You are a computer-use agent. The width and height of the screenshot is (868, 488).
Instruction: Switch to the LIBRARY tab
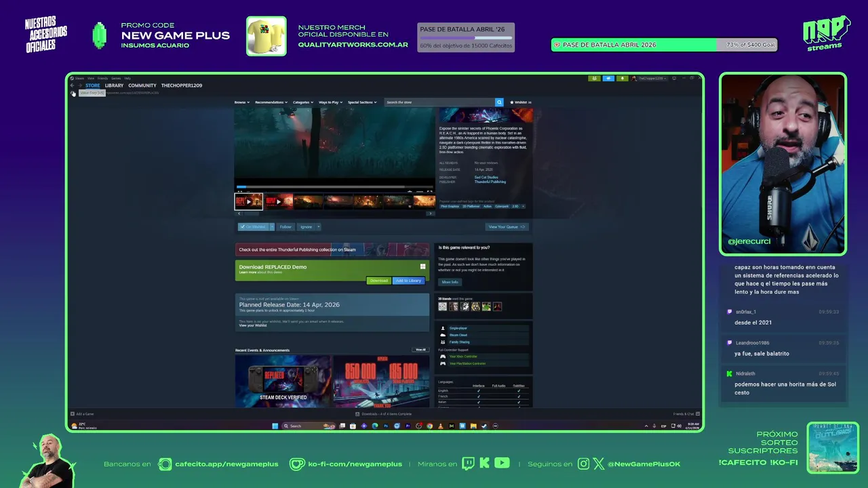[x=114, y=85]
